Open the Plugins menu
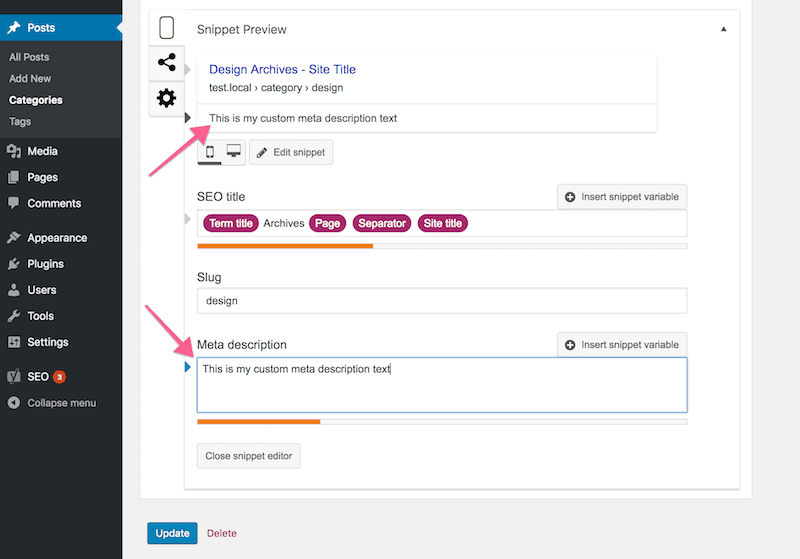800x559 pixels. click(x=45, y=264)
